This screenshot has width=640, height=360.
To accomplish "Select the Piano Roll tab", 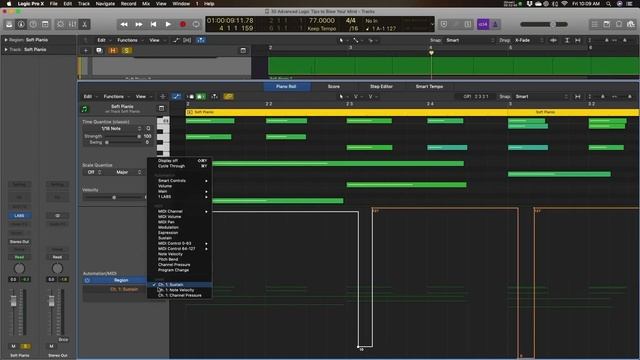I will [x=286, y=87].
